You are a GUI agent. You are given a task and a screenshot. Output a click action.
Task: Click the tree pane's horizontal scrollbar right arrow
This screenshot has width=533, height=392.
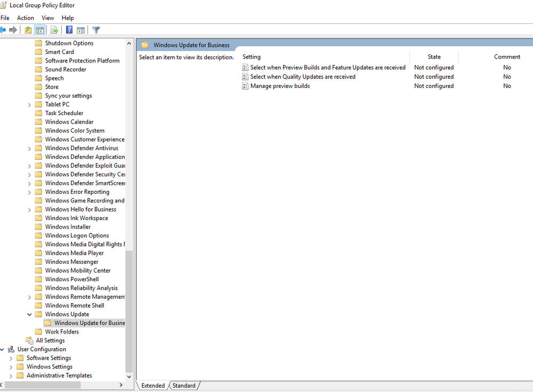pos(120,385)
